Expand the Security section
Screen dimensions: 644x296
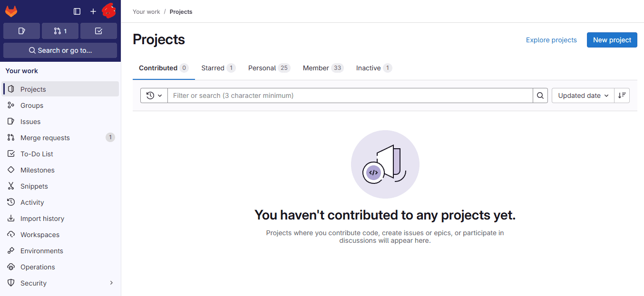33,283
